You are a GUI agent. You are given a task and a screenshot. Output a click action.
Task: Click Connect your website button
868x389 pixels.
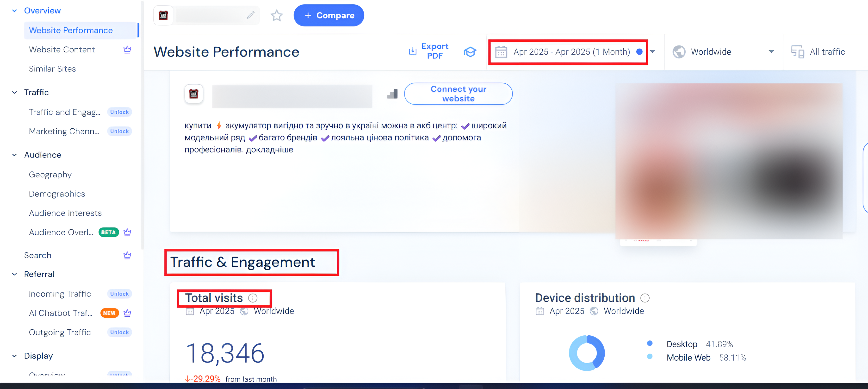point(458,94)
